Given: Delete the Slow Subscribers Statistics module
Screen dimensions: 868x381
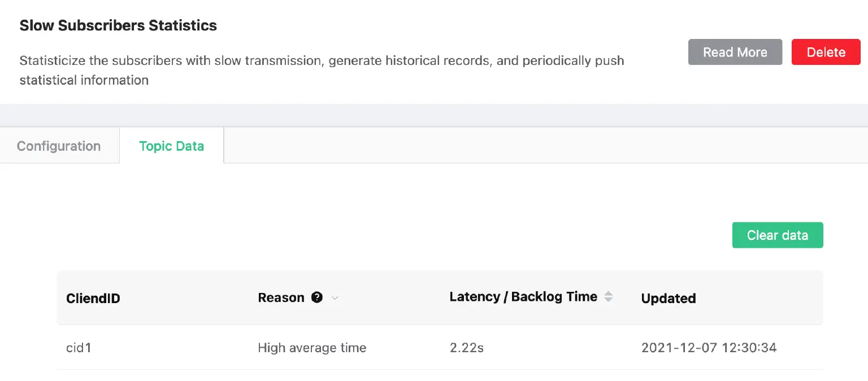Looking at the screenshot, I should coord(826,52).
